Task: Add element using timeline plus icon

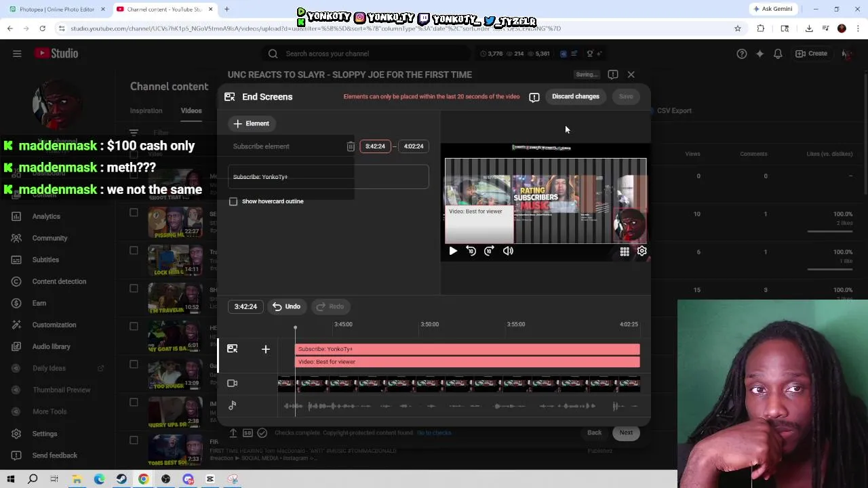Action: [x=266, y=349]
